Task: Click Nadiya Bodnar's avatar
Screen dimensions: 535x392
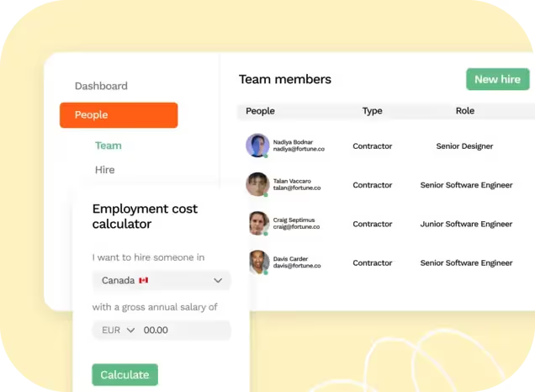Action: pos(257,146)
